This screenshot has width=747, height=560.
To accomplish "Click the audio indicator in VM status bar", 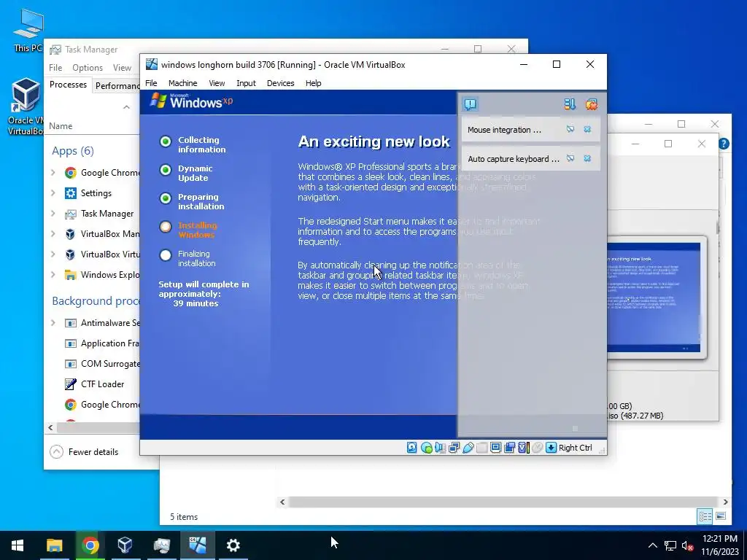I will coord(440,448).
